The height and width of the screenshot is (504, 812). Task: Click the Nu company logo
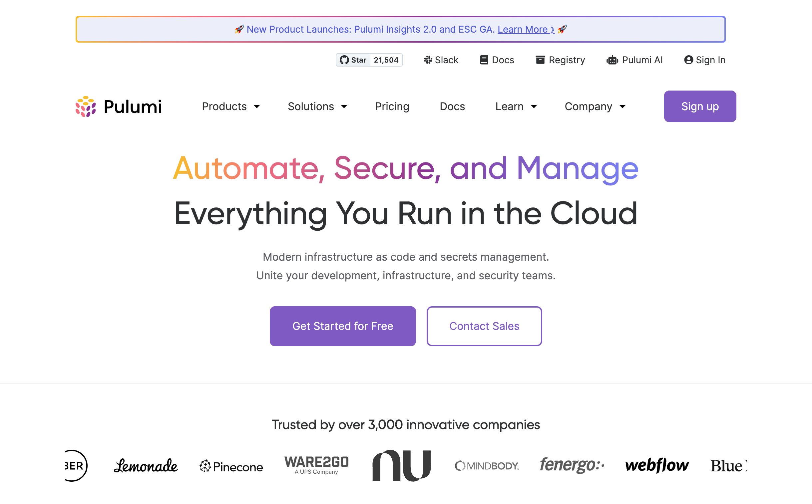(401, 466)
